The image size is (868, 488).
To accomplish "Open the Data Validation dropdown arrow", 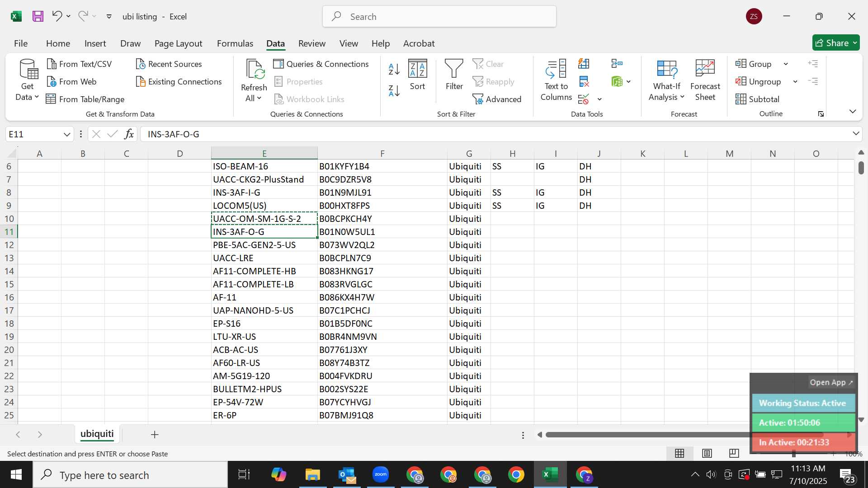I will coord(599,99).
